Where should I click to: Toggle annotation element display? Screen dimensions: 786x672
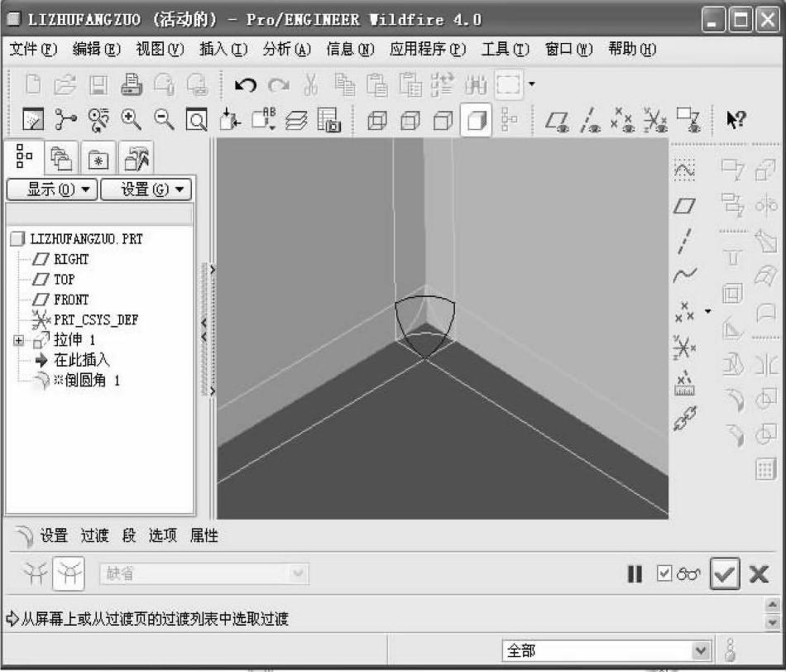688,120
